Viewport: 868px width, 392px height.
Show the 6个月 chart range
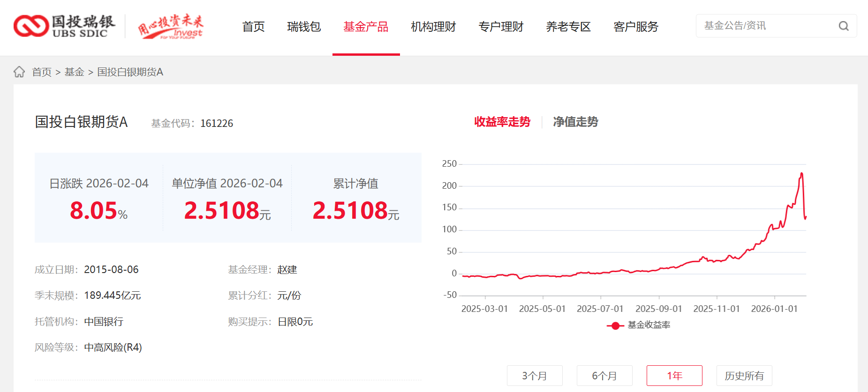pyautogui.click(x=604, y=376)
